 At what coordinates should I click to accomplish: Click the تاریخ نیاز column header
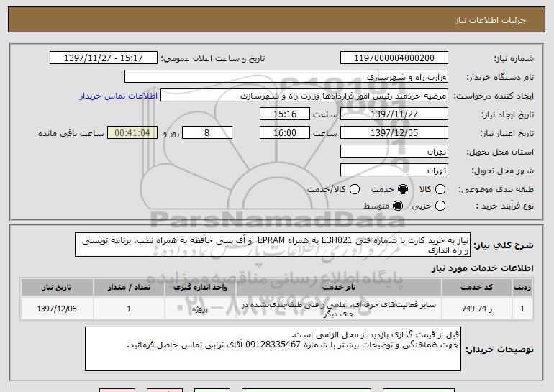pos(57,288)
